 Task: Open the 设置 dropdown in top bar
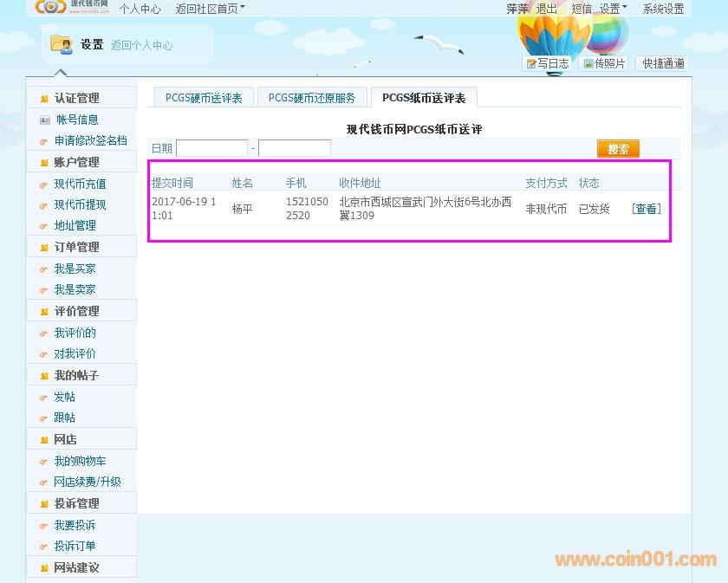(613, 9)
